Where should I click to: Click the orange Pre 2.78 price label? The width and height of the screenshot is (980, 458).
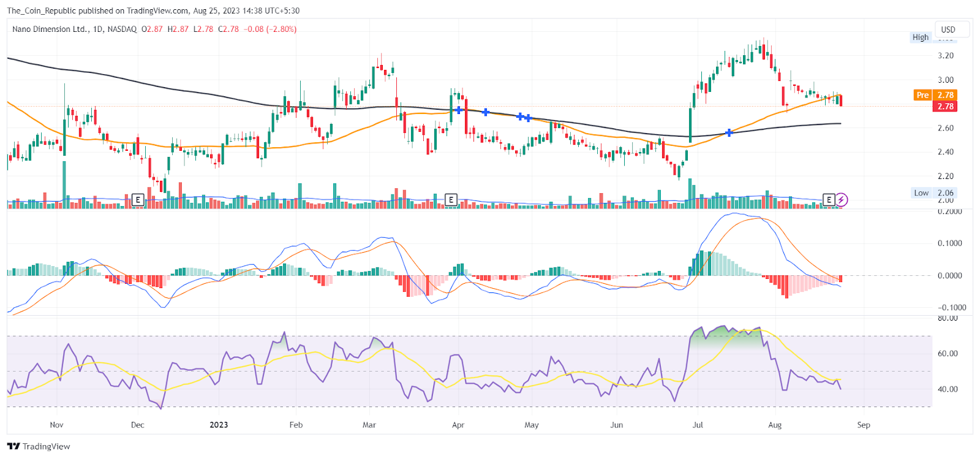[935, 95]
